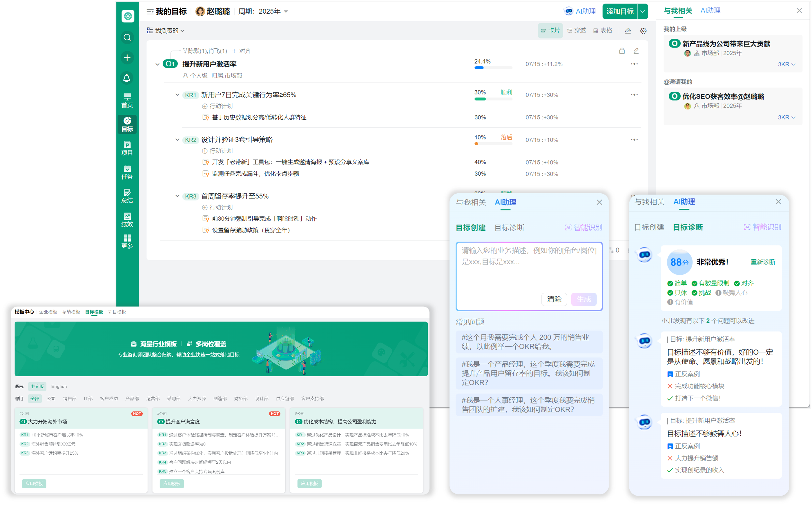Switch to 表格 (table) view mode
The height and width of the screenshot is (506, 812).
602,30
